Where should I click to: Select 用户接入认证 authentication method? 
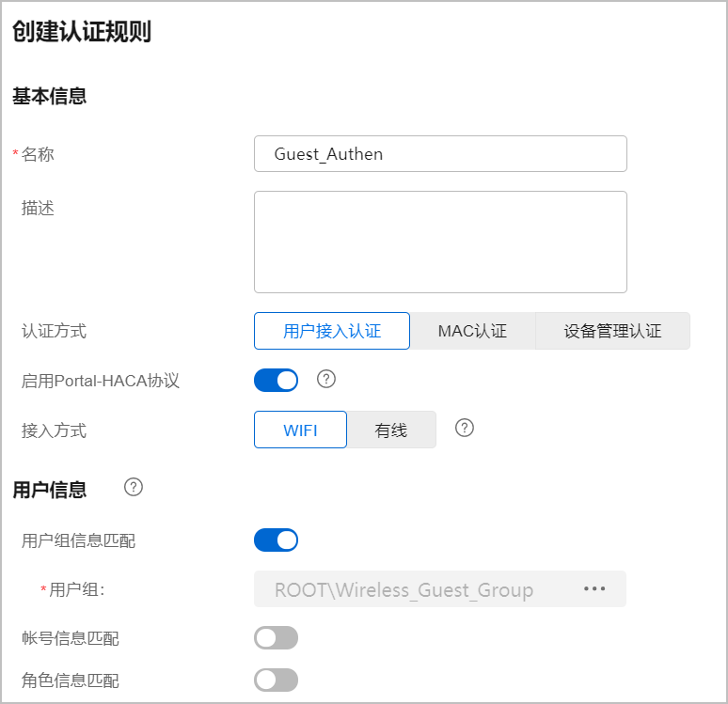point(332,331)
